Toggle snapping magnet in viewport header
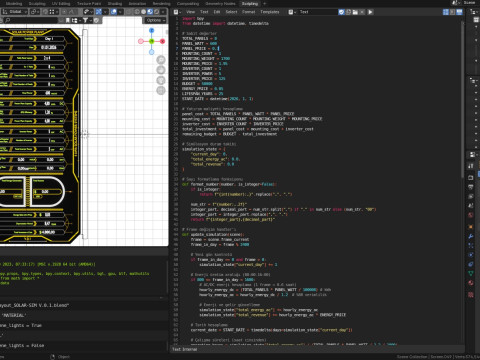480x360 pixels. click(x=45, y=12)
